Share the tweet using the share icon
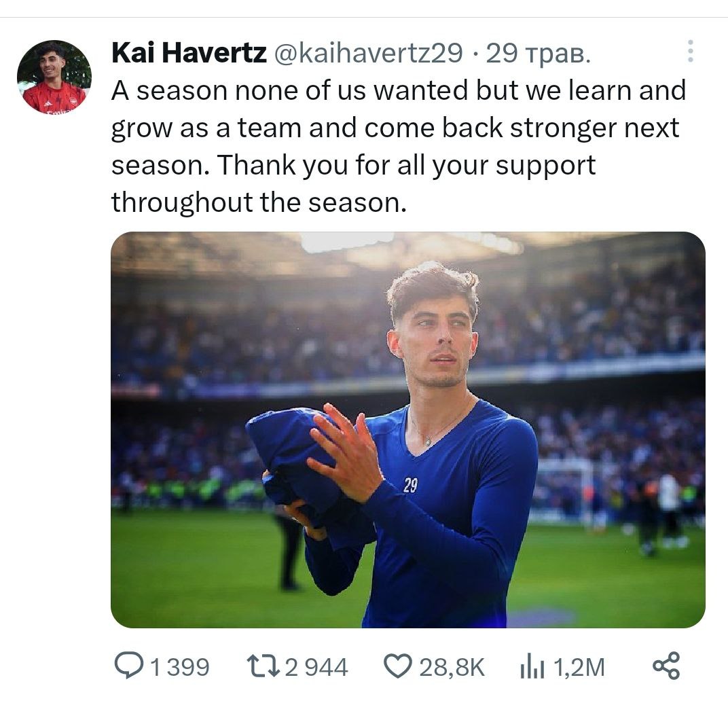This screenshot has width=728, height=703. (x=666, y=666)
